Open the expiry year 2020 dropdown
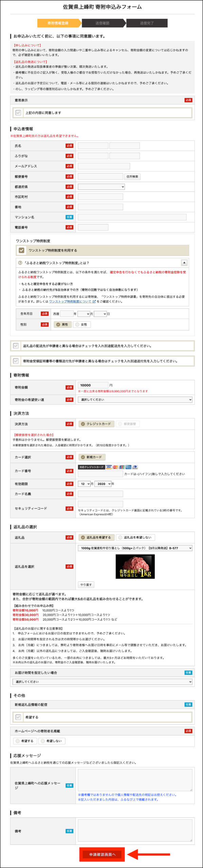 click(x=103, y=484)
